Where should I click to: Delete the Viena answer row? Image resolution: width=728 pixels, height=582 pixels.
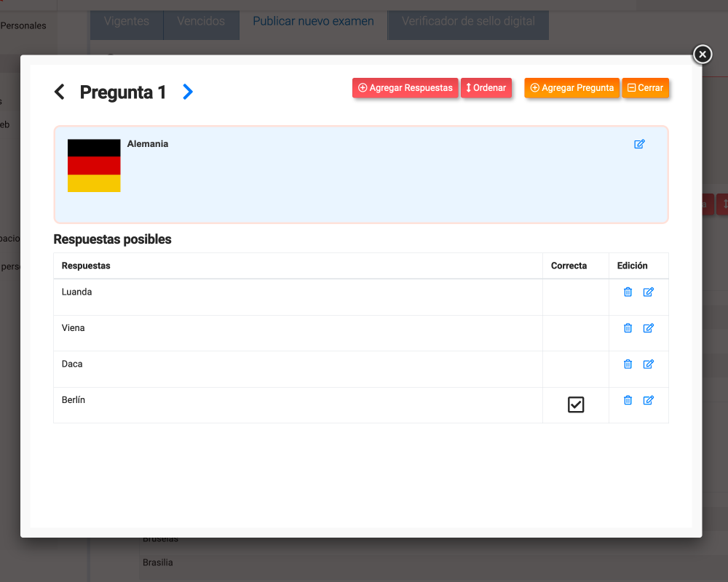pyautogui.click(x=628, y=328)
